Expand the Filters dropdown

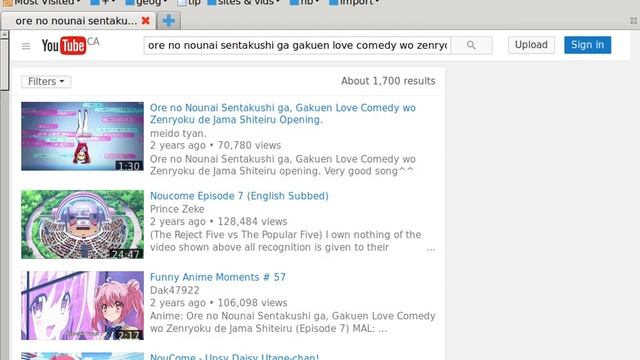(46, 82)
